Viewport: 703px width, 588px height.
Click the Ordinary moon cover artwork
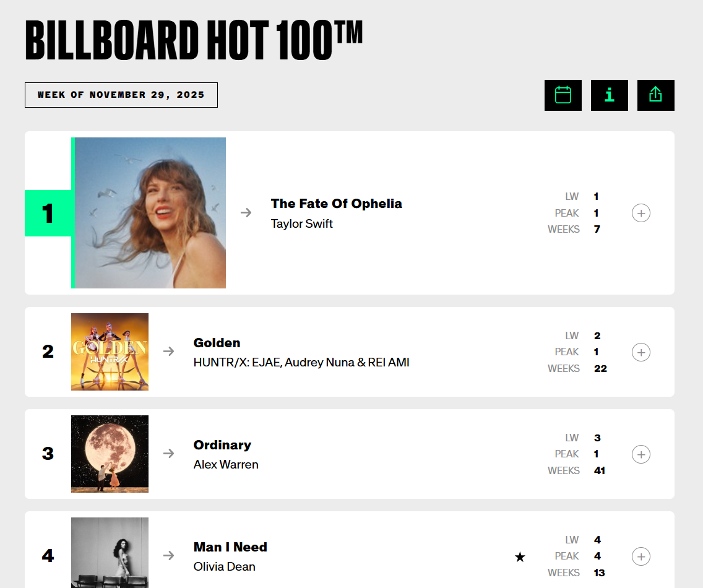pos(110,454)
